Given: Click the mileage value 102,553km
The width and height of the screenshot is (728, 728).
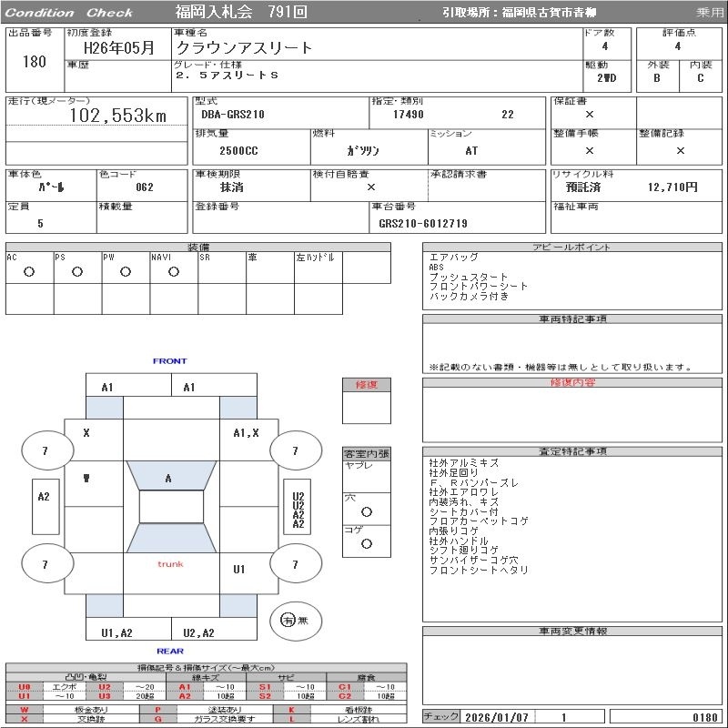Looking at the screenshot, I should [x=118, y=116].
